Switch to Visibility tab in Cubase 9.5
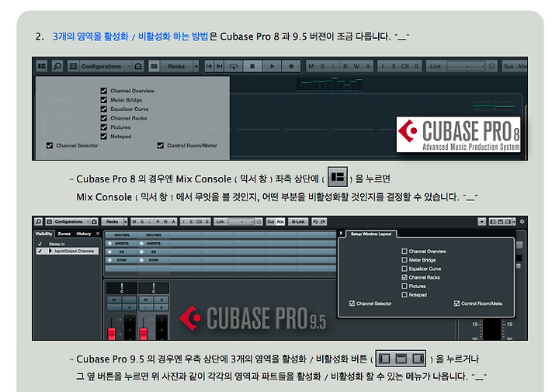The height and width of the screenshot is (392, 559). [43, 234]
